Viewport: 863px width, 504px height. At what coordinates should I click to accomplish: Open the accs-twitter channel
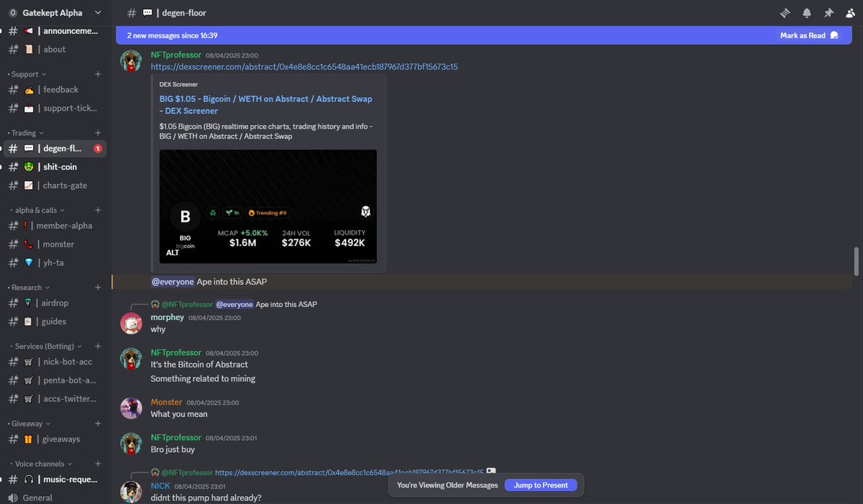pyautogui.click(x=55, y=399)
